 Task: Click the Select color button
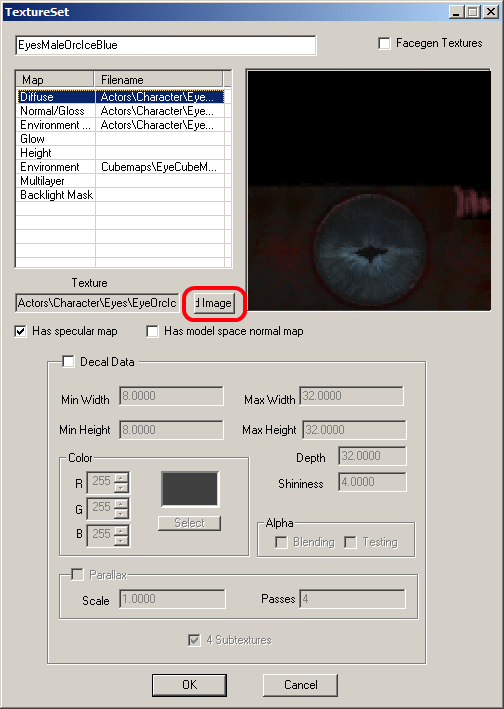click(189, 523)
